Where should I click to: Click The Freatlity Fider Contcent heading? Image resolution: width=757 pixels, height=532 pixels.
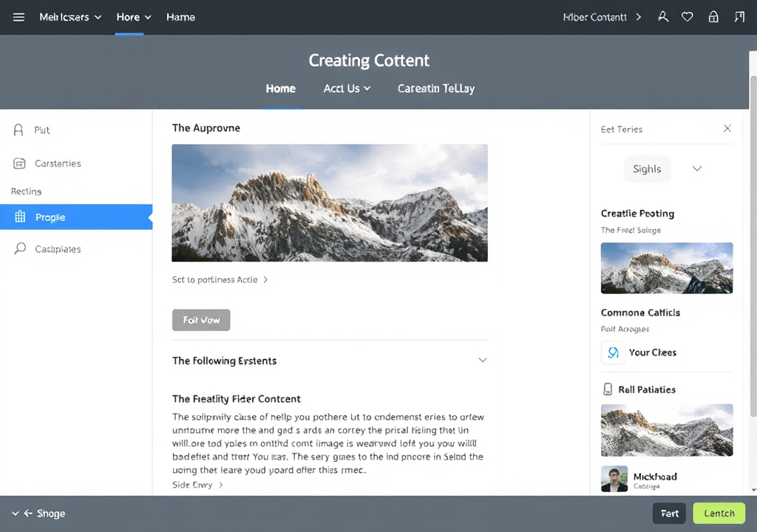(236, 399)
